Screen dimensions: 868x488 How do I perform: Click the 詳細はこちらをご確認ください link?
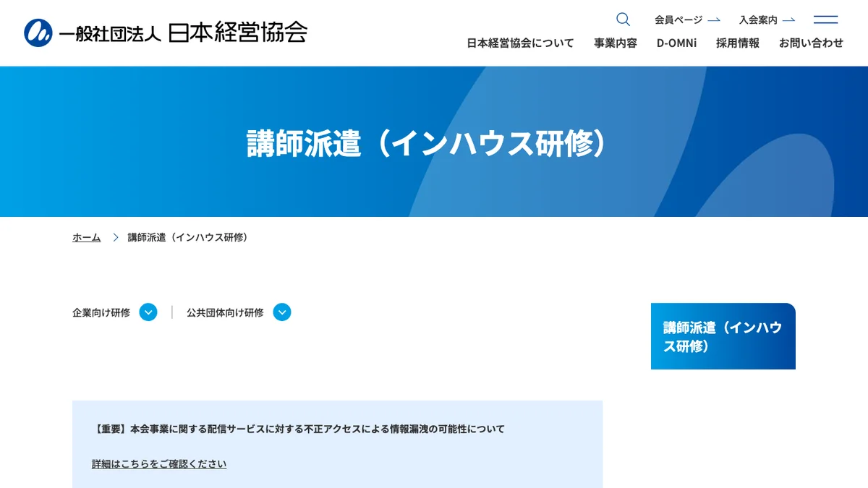click(159, 464)
